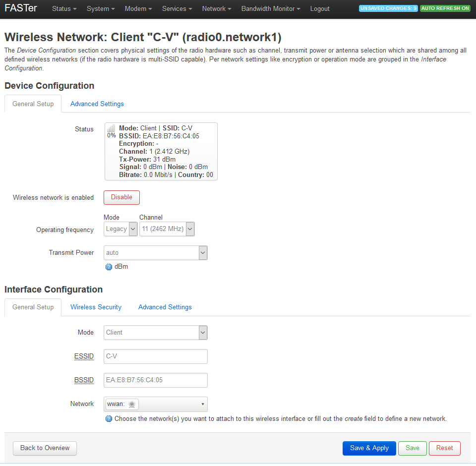Switch to the Wireless Security tab
This screenshot has width=476, height=466.
tap(96, 307)
